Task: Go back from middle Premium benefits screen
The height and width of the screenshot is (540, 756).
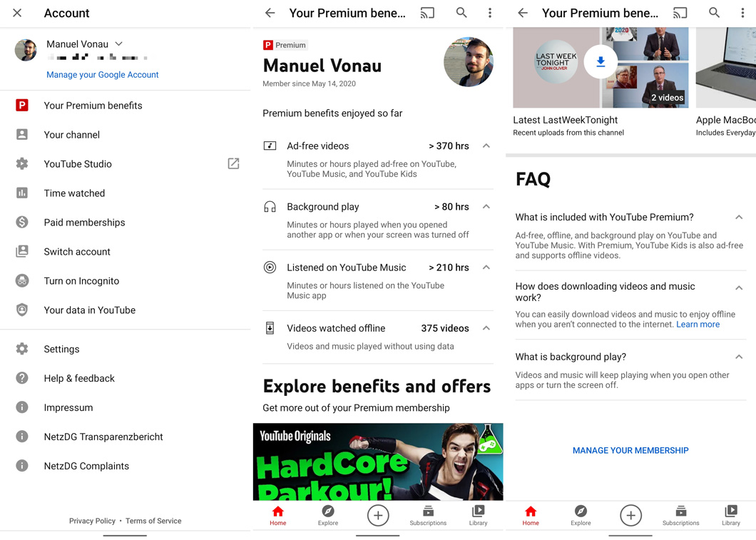Action: point(270,13)
